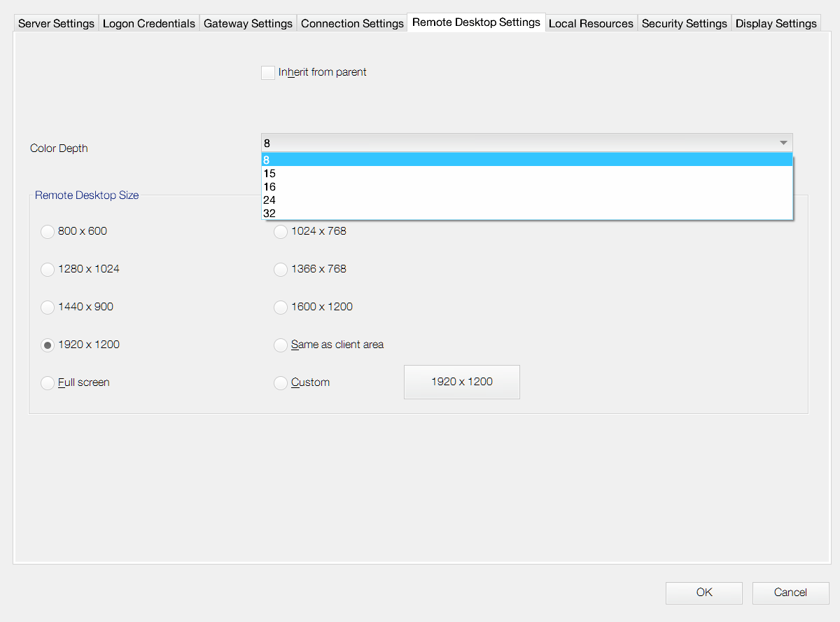Click the 1920 x 1200 custom size button
Screen dimensions: 840x622
coord(461,382)
